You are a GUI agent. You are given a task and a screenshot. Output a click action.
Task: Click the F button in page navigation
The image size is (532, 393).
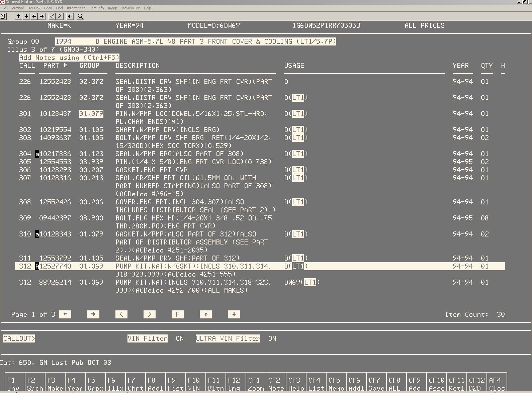(177, 314)
